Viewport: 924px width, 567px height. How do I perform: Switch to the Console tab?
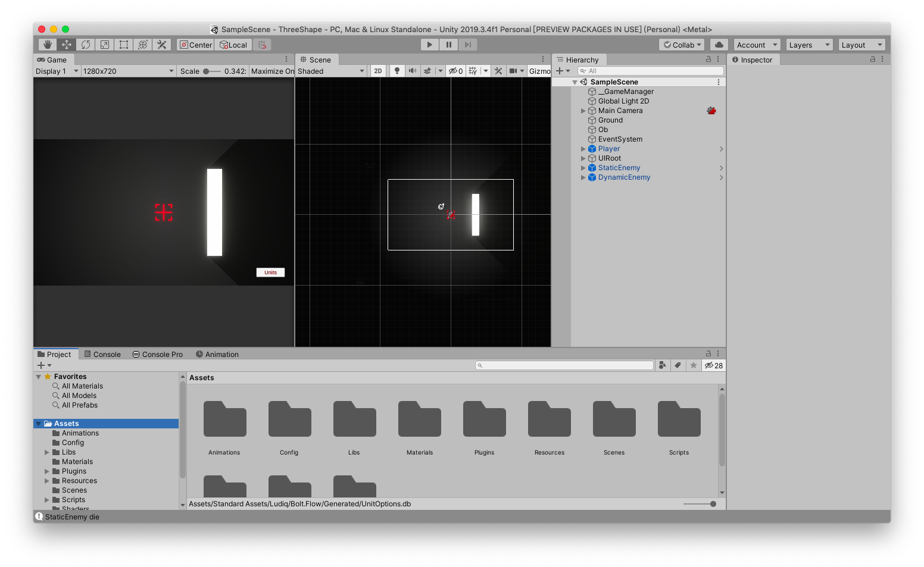pos(102,354)
